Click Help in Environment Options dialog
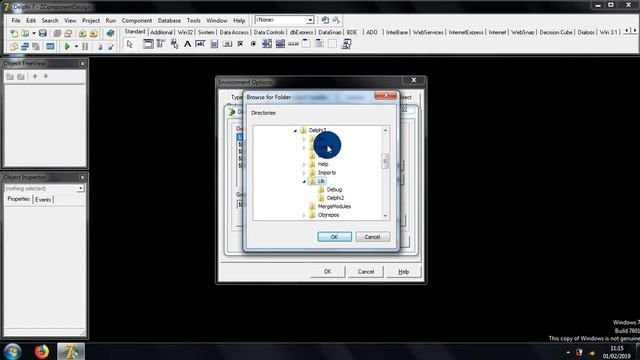Screen dimensions: 640x360 click(x=404, y=271)
